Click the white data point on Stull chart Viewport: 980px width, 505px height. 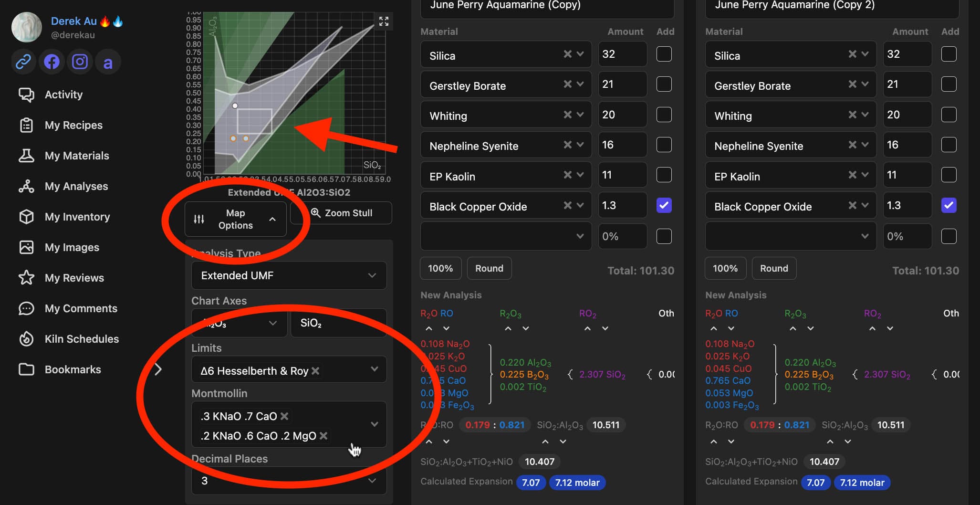(x=235, y=105)
